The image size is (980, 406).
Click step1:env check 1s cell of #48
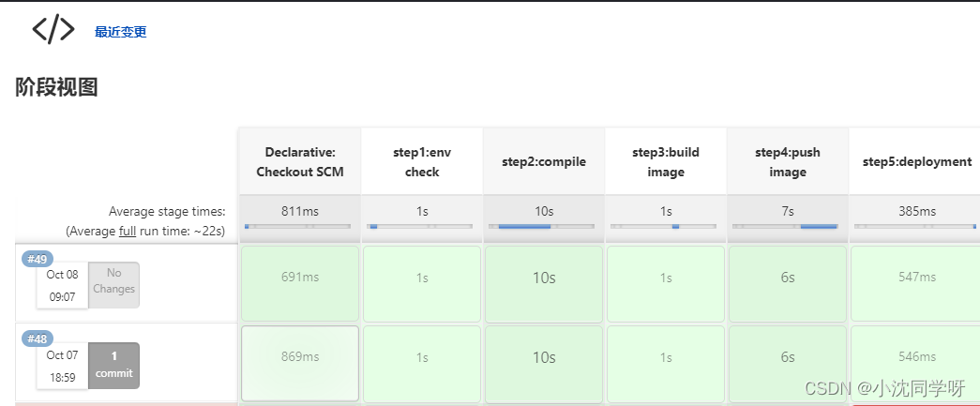click(422, 364)
